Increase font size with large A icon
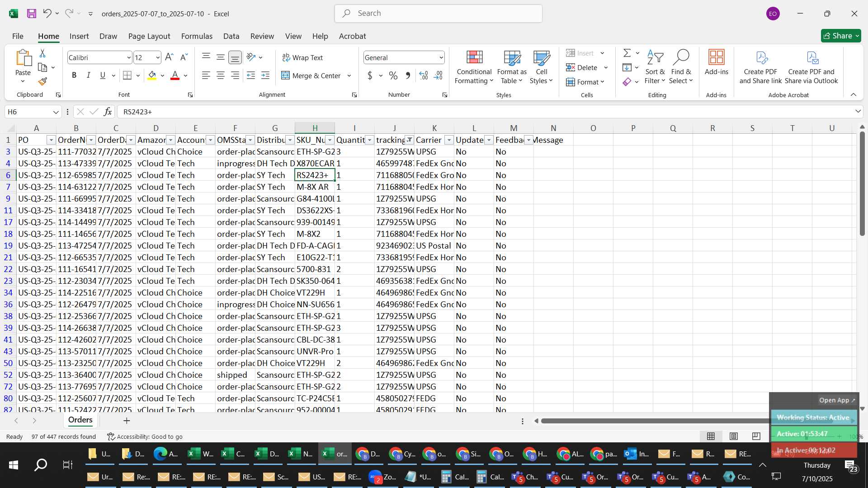Screen dimensions: 868x488 point(169,57)
